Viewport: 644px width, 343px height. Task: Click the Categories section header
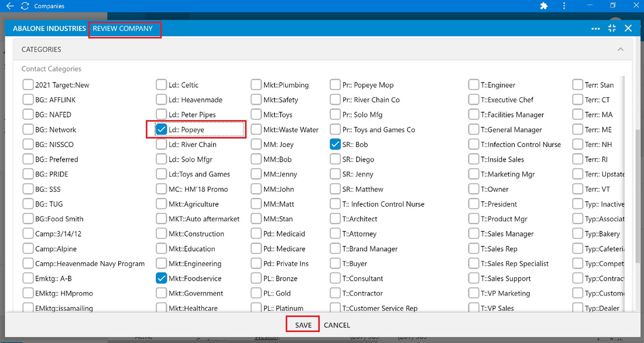(x=323, y=49)
